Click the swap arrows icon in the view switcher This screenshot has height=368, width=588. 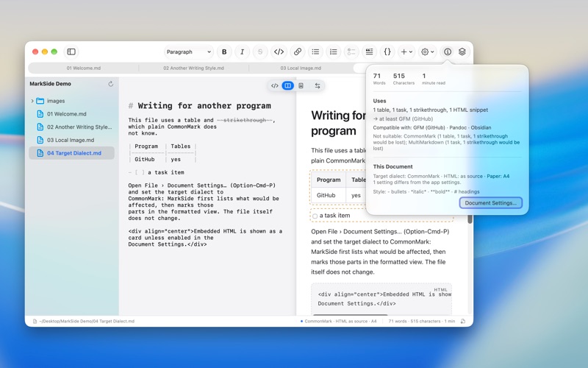click(318, 85)
